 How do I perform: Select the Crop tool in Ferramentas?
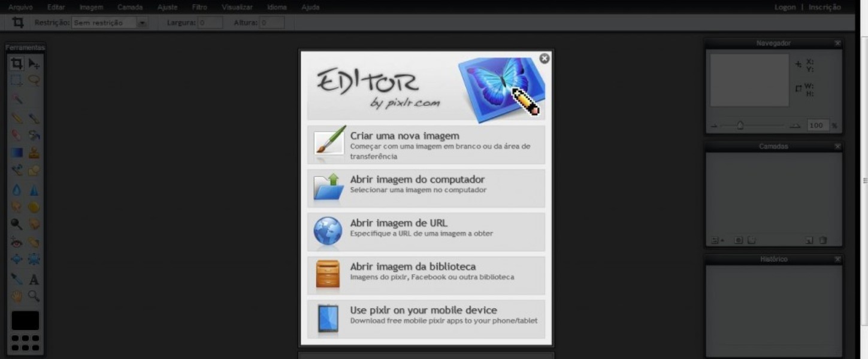pyautogui.click(x=17, y=64)
